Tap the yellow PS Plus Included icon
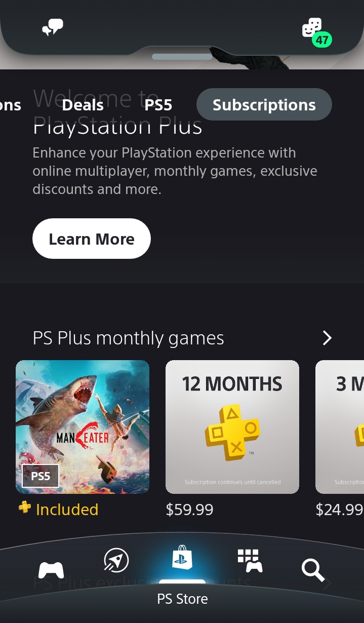Image resolution: width=364 pixels, height=623 pixels. (x=25, y=508)
